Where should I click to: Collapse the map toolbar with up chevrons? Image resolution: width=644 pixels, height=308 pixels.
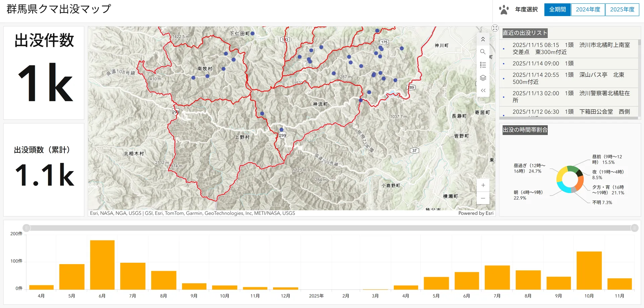pyautogui.click(x=483, y=39)
